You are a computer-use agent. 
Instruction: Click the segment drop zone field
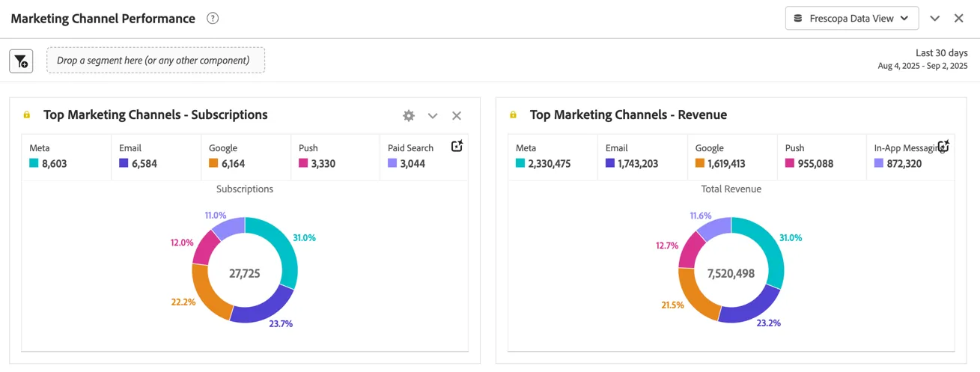point(156,61)
